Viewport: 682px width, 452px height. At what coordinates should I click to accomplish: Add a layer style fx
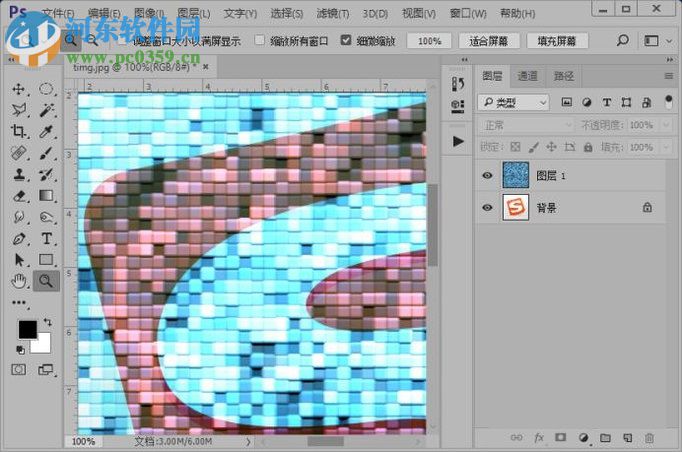(x=539, y=438)
